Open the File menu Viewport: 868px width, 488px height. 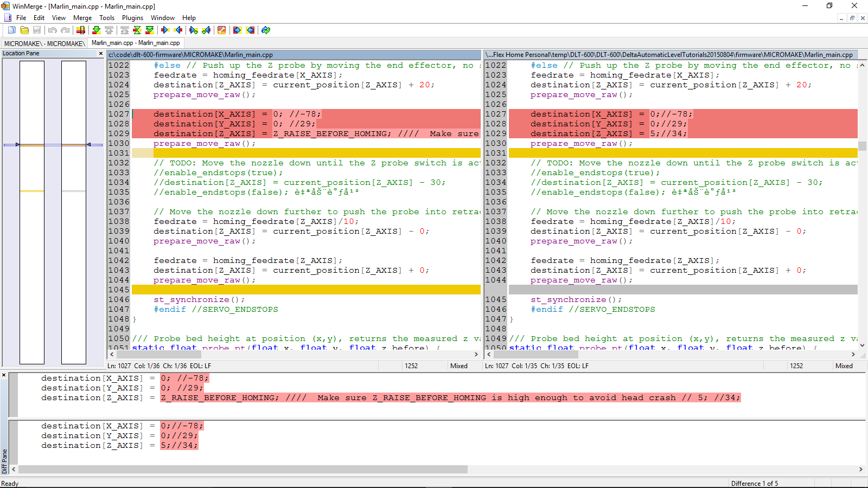pyautogui.click(x=21, y=18)
